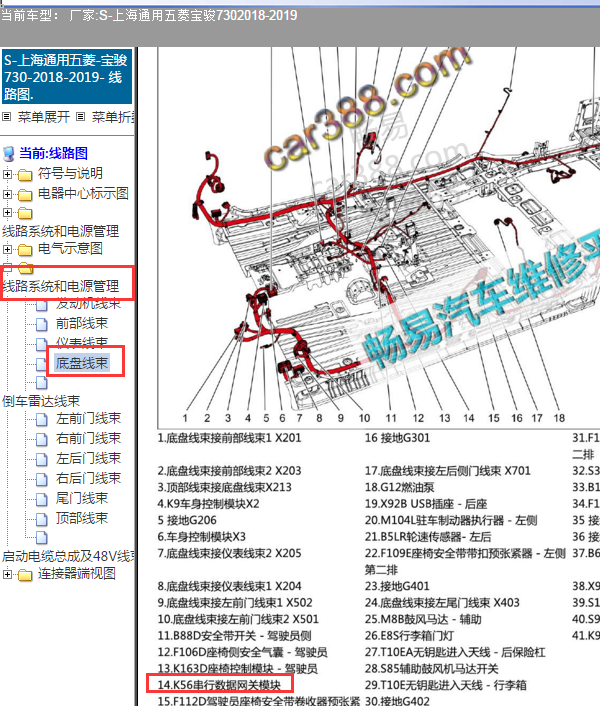Click the folder icon next to 连接器端视图
Screen dimensions: 600x706
coord(25,575)
